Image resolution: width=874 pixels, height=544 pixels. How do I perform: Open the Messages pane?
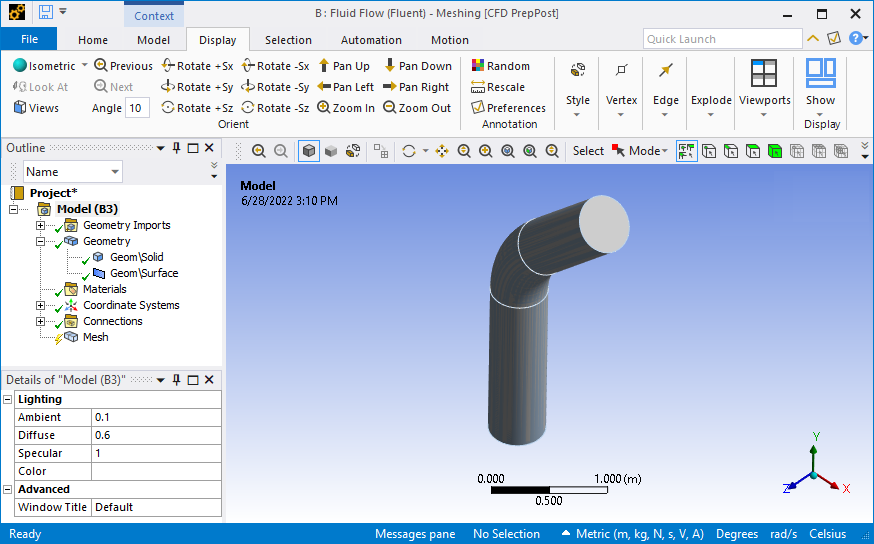(x=414, y=534)
